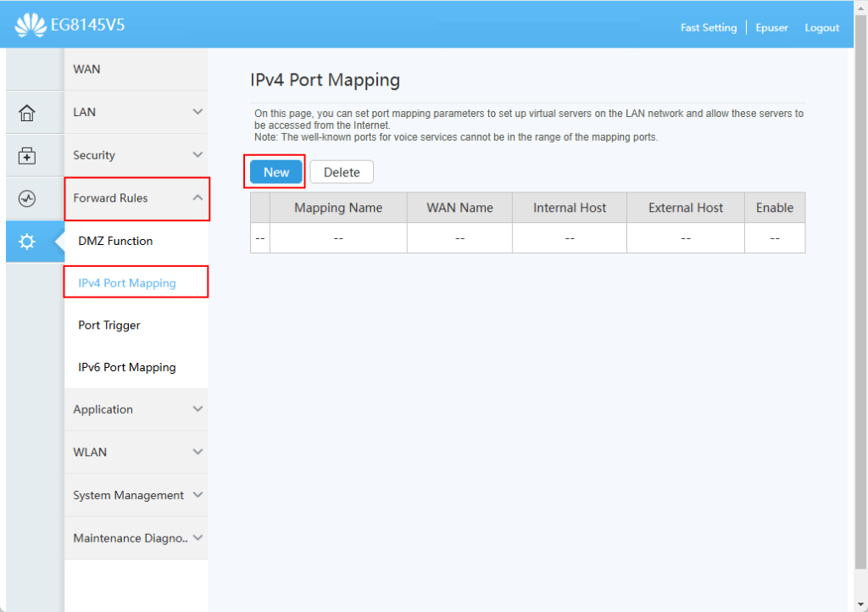Image resolution: width=868 pixels, height=612 pixels.
Task: Go to Port Trigger page
Action: 109,325
